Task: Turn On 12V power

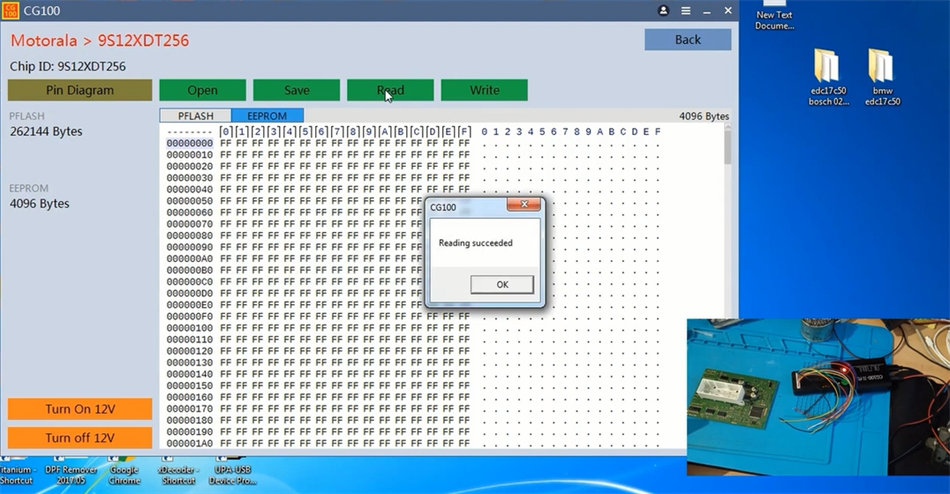Action: tap(80, 409)
